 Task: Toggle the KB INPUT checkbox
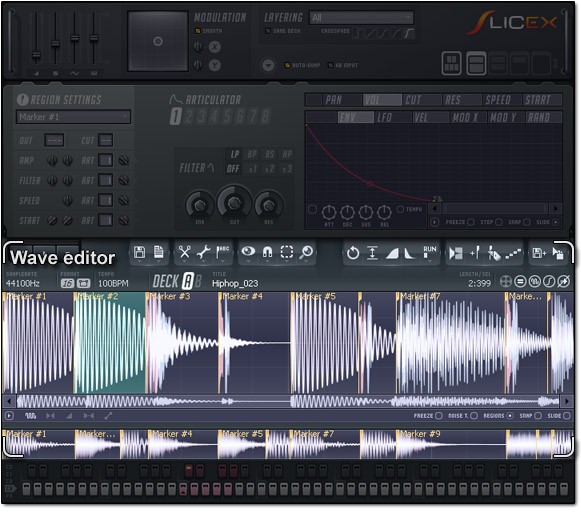(331, 65)
